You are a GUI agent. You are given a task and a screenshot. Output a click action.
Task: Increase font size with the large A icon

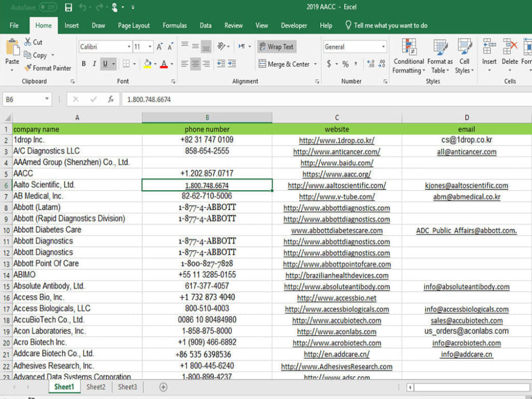coord(160,47)
